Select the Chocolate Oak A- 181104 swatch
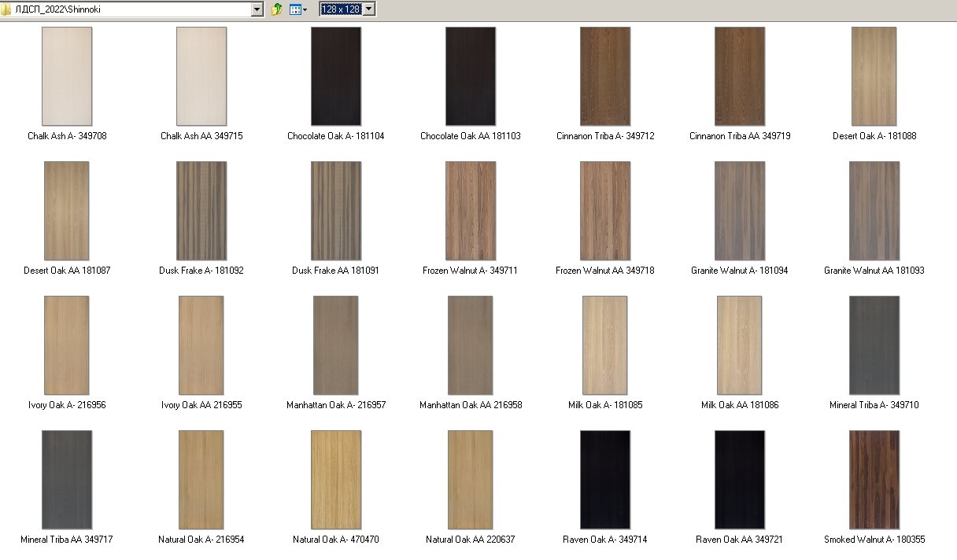This screenshot has height=560, width=957. click(x=336, y=76)
